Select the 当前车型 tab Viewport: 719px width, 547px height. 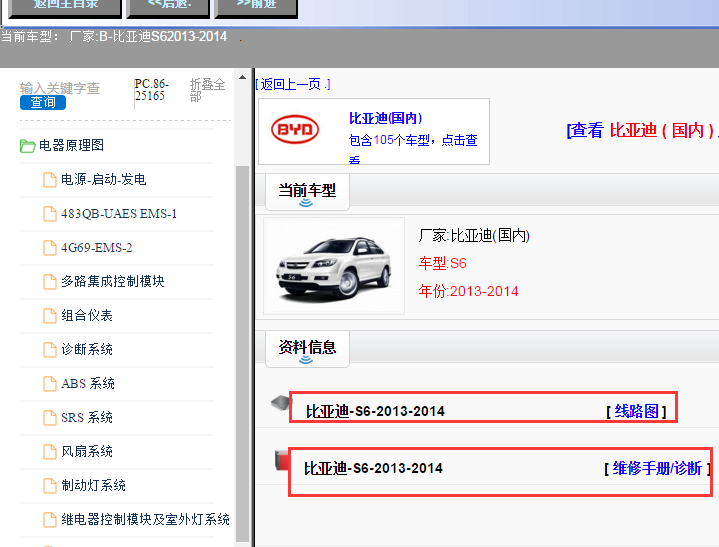pos(307,192)
